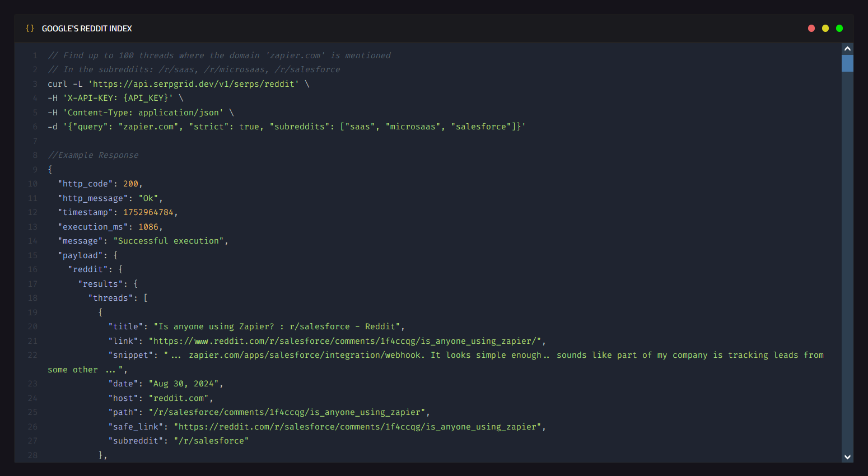The width and height of the screenshot is (868, 476).
Task: Click the GOOGLE'S REDDIT INDEX title
Action: (87, 29)
